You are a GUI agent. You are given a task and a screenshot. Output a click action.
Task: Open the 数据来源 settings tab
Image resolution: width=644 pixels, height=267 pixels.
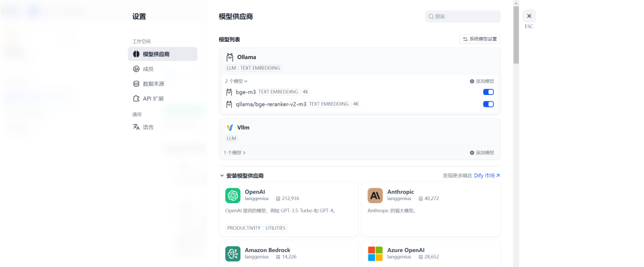(163, 84)
